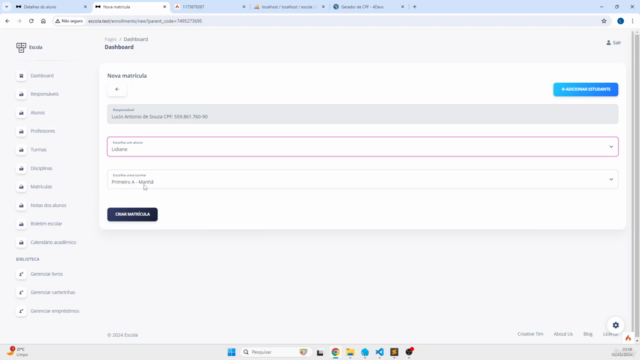Open the tab search dropdown arrow
This screenshot has width=640, height=360.
click(7, 7)
